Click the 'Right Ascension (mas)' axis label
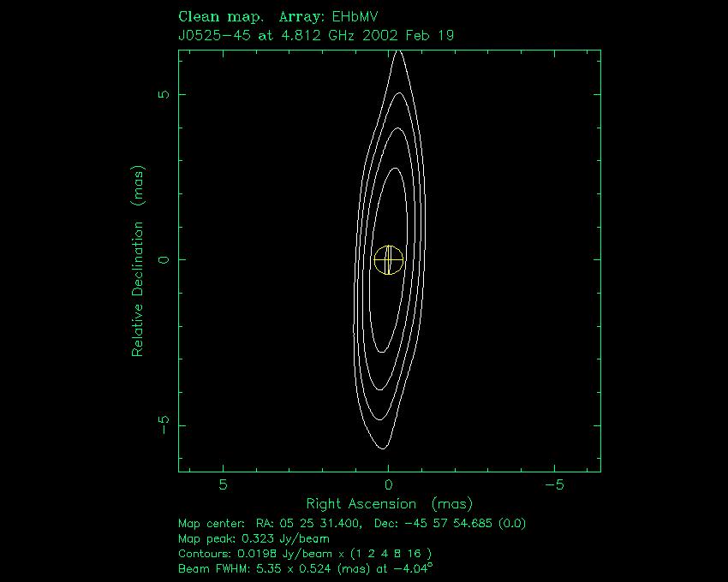The height and width of the screenshot is (582, 728). pyautogui.click(x=389, y=503)
